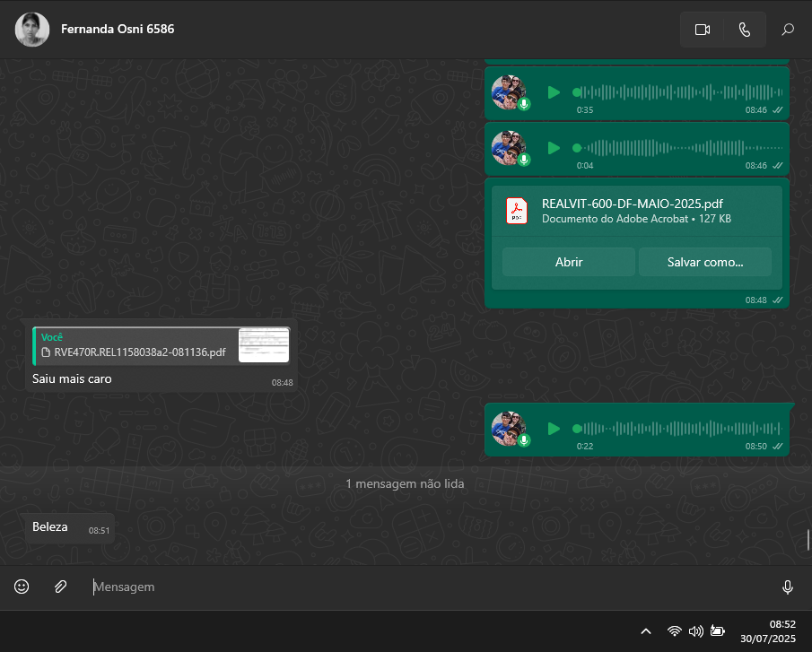Click the Abrir button for the PDF
812x652 pixels.
pos(569,262)
